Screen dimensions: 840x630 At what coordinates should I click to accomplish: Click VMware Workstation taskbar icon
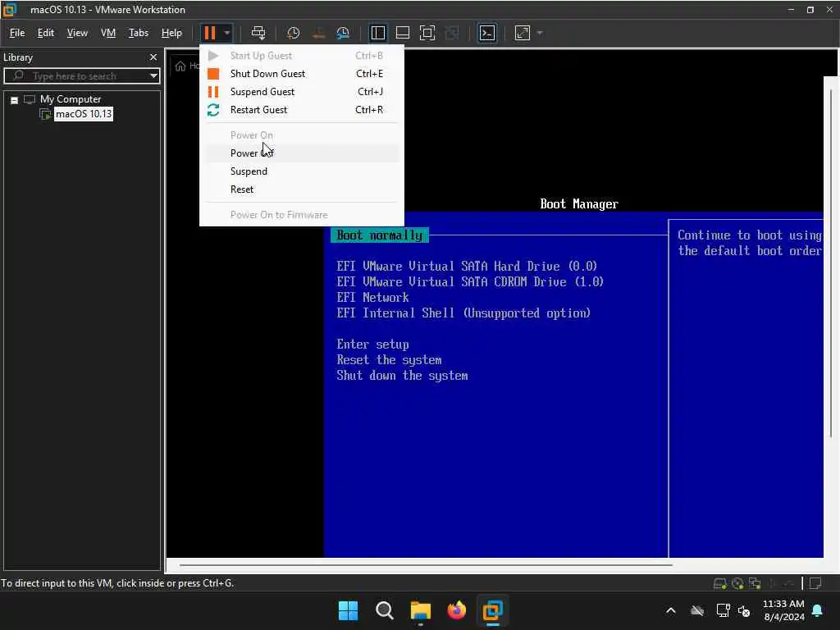pyautogui.click(x=492, y=610)
